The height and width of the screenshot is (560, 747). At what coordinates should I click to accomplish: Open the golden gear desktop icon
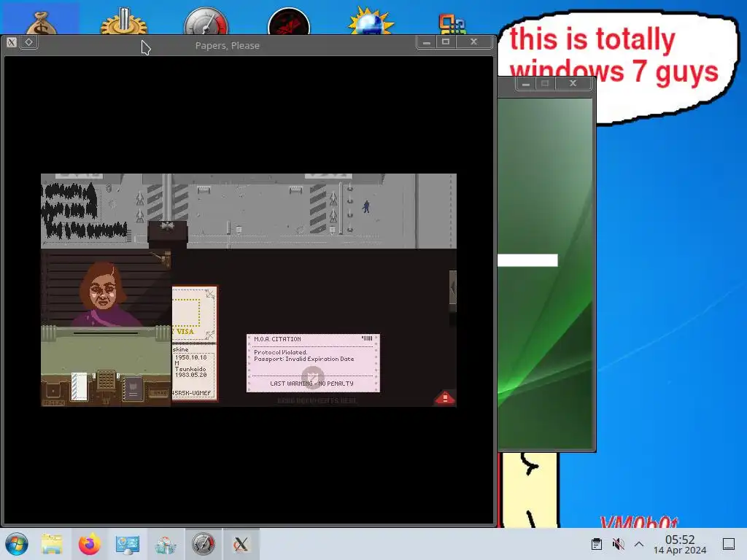pyautogui.click(x=124, y=21)
